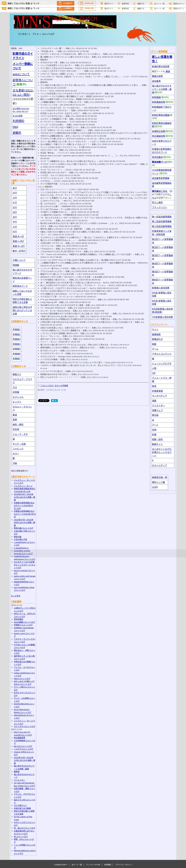Open 新記事作成投票 link
186x868 pixels.
click(161, 66)
